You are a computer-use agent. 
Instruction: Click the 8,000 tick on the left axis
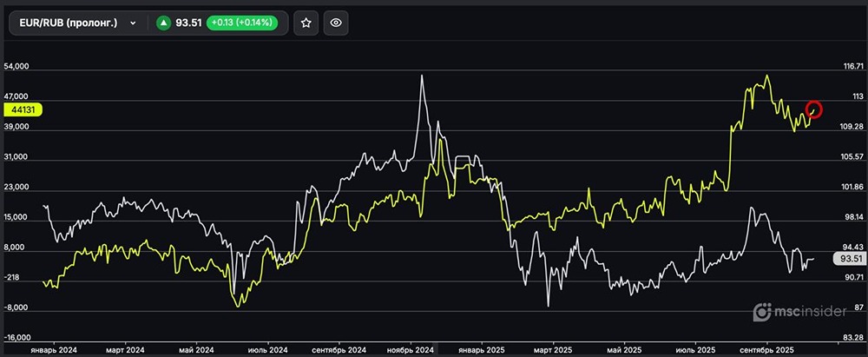[15, 248]
